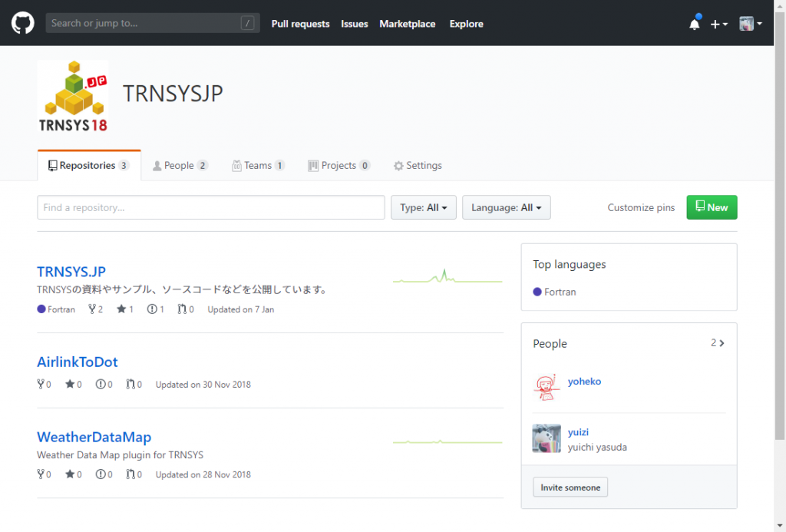Click the fork icon on TRNSYS.JP repository
The image size is (786, 532).
90,309
